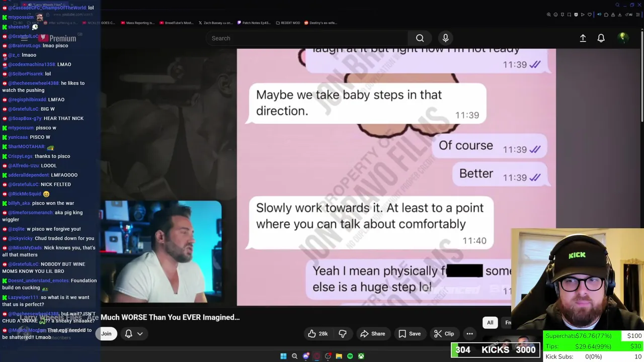Toggle subscription notification bell next to Join
Screen dimensions: 644x362
click(128, 334)
